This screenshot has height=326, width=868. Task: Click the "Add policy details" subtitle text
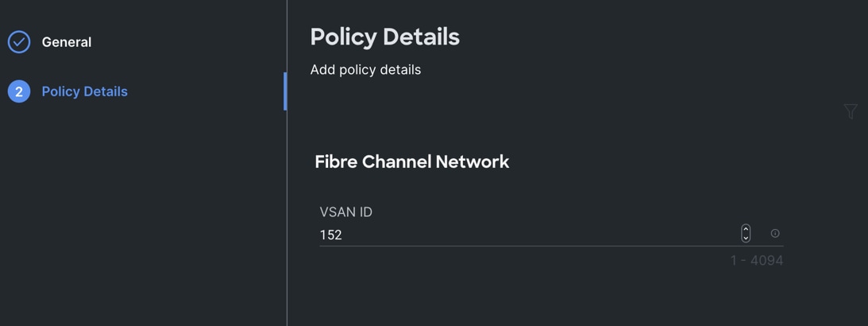(365, 70)
